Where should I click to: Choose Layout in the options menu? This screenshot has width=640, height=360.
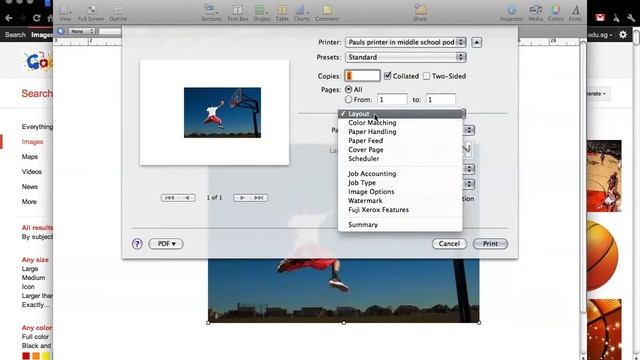[400, 114]
